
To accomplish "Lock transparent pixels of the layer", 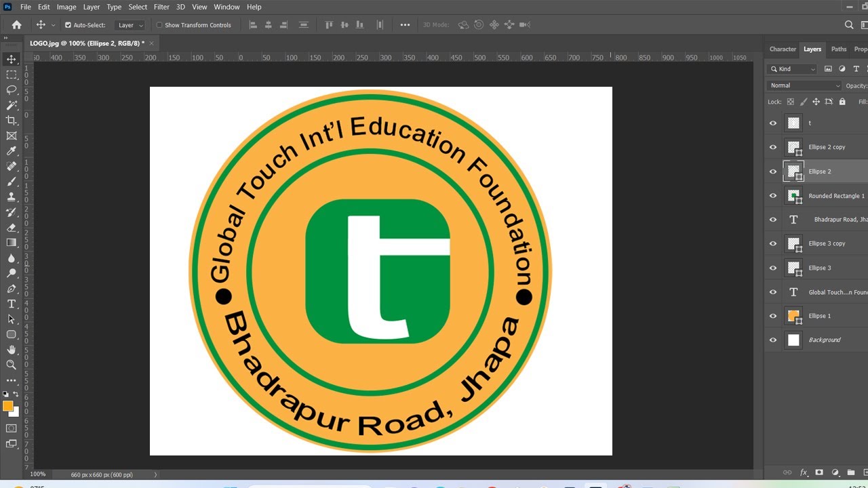I will [x=791, y=102].
